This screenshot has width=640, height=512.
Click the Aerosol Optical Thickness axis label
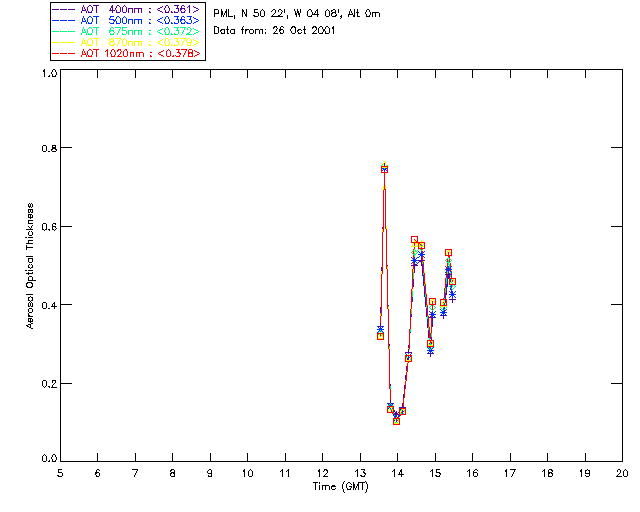(x=30, y=266)
